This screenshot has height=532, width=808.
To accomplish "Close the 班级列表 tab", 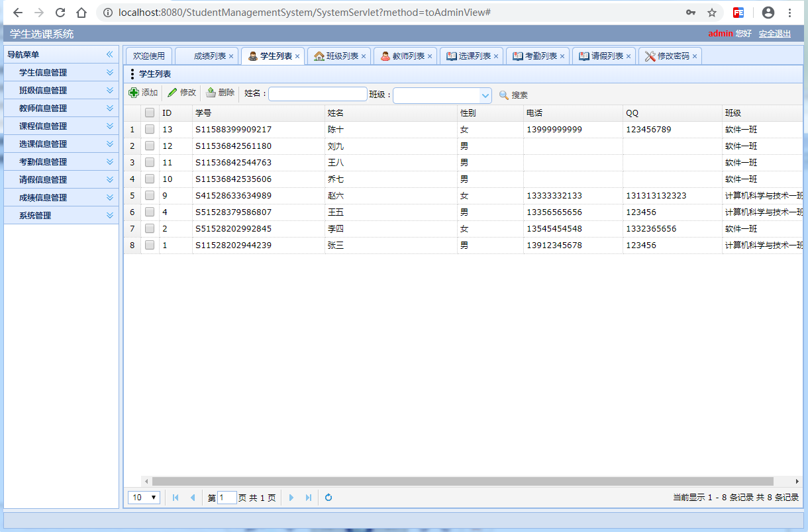I will 364,57.
